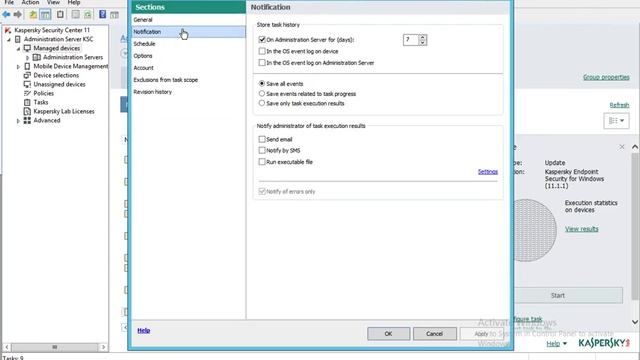This screenshot has width=640, height=360.
Task: Collapse the Managed devices tree node
Action: 18,49
